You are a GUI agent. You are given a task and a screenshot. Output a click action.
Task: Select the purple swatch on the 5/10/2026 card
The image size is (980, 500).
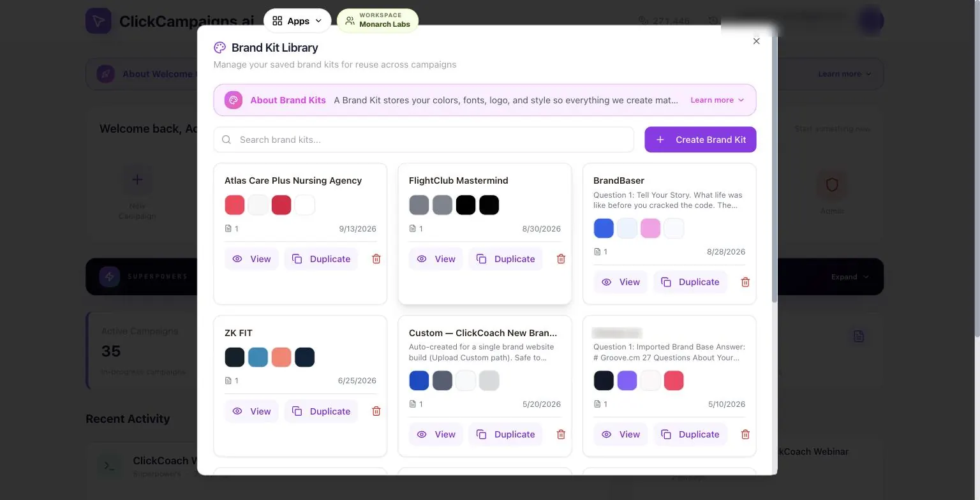coord(627,381)
